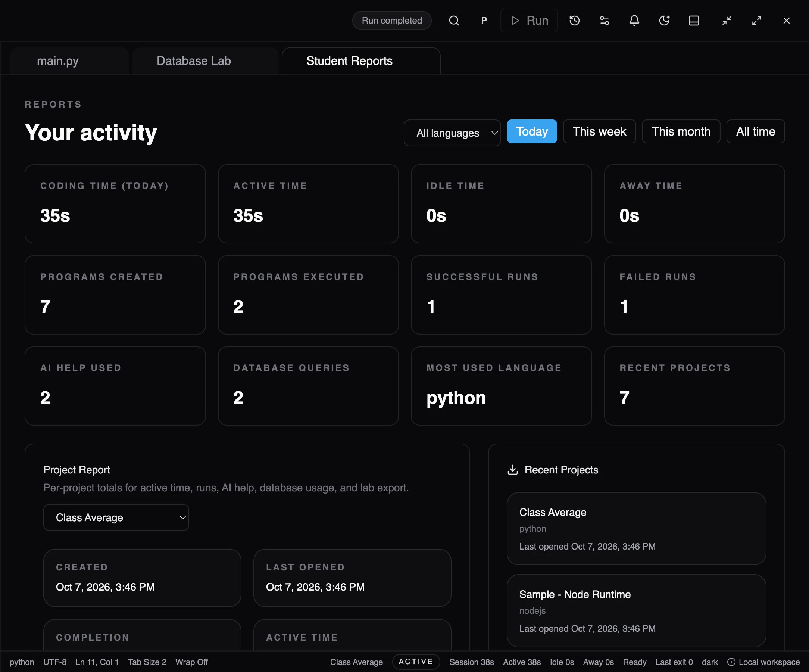Click the Programs Created card
Screen dimensions: 809x672
point(115,295)
